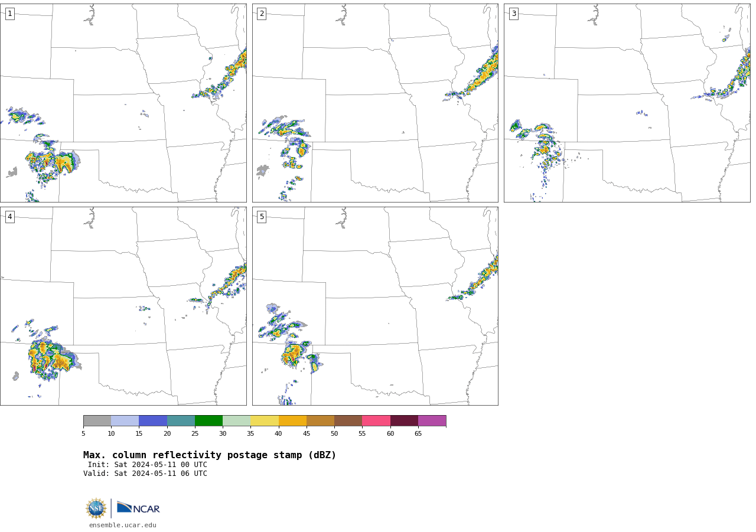This screenshot has height=532, width=756.
Task: Click the NSF logo icon
Action: click(x=96, y=508)
